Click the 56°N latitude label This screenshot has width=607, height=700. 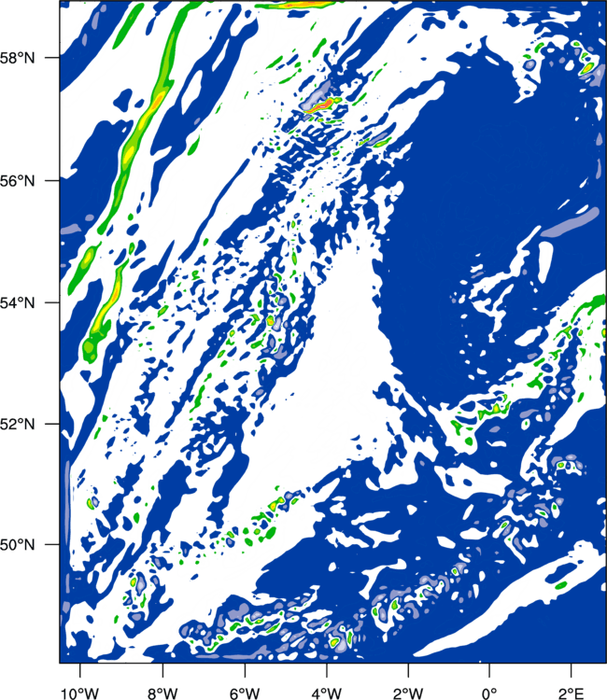17,181
